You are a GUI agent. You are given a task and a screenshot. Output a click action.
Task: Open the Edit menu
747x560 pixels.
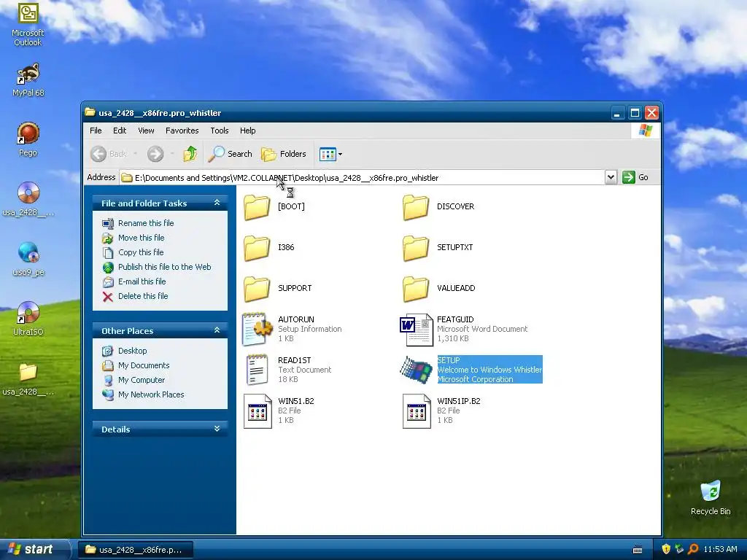[120, 131]
